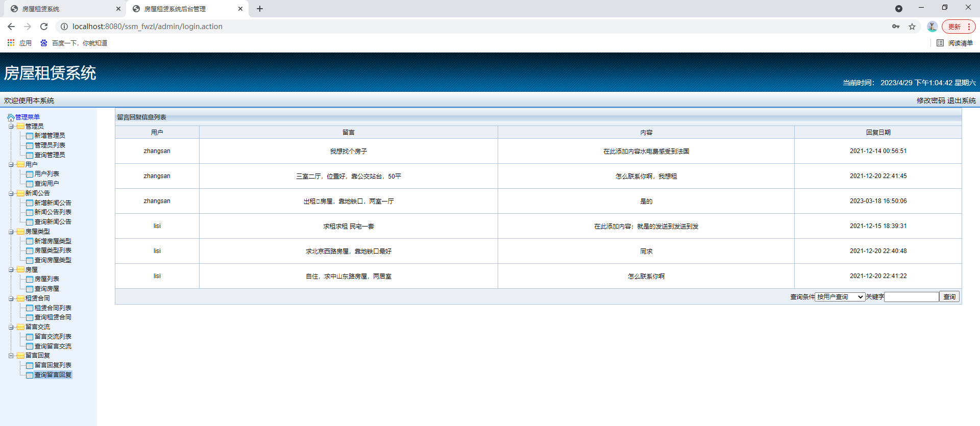Click the page icon beside 新增房屋类型
The height and width of the screenshot is (426, 980).
coord(30,241)
